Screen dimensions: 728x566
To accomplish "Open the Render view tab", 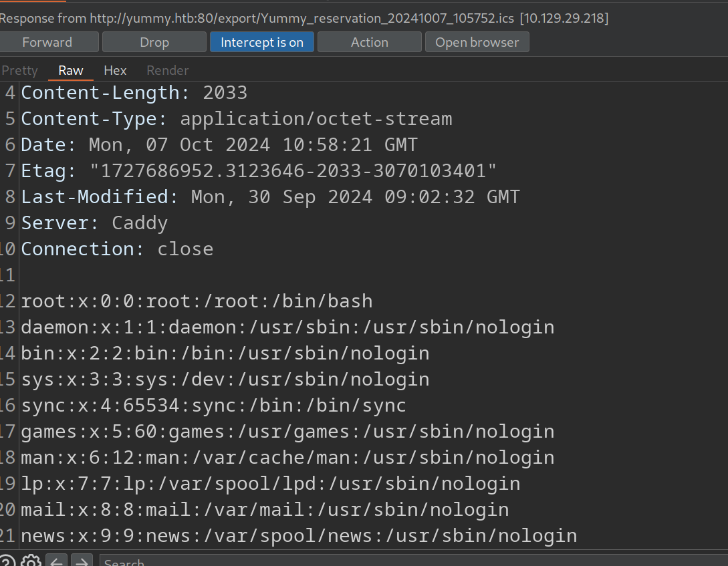I will coord(168,71).
